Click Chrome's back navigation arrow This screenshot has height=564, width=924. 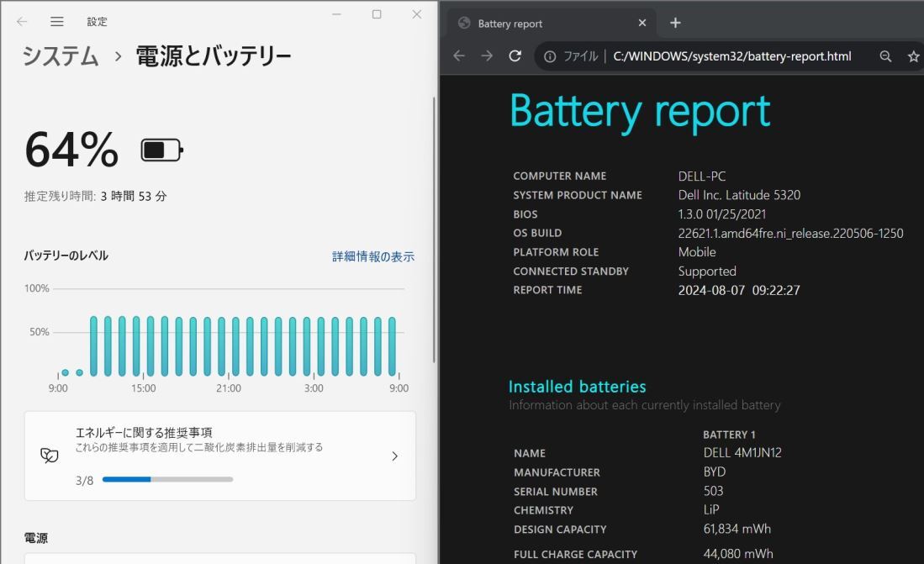pyautogui.click(x=459, y=55)
